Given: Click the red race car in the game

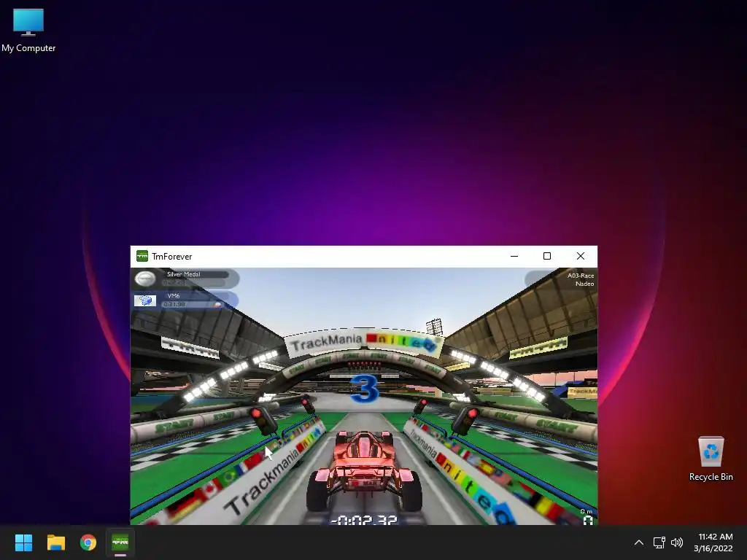Looking at the screenshot, I should (364, 470).
